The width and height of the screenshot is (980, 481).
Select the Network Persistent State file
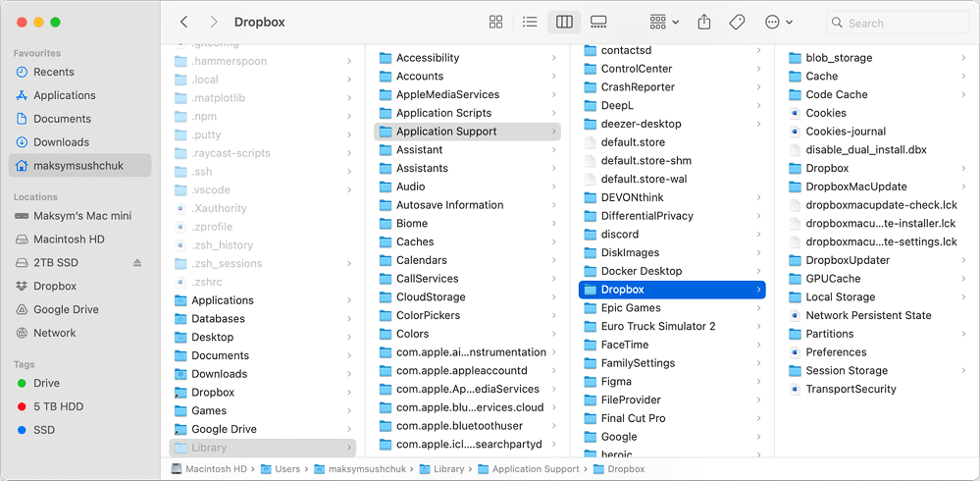877,315
